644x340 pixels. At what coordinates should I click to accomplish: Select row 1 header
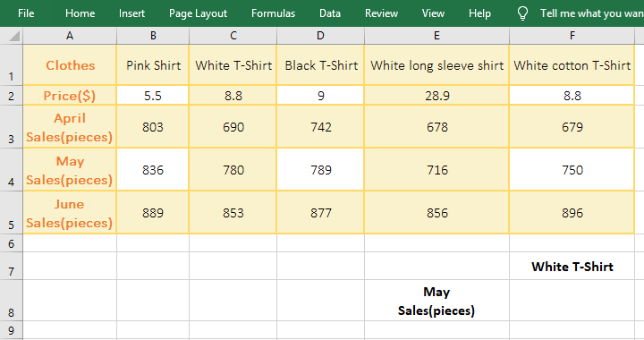12,65
